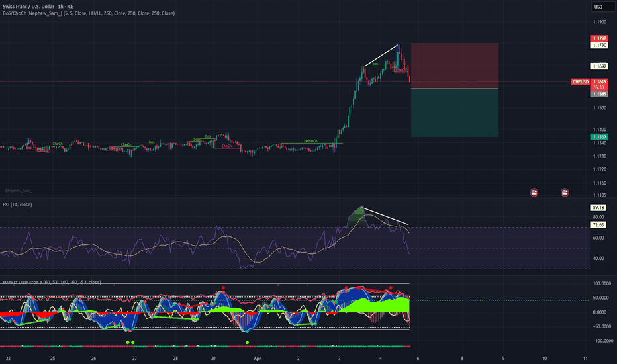Viewport: 617px width, 364px height.
Task: Click the 1.1280 price scale label
Action: click(x=599, y=156)
